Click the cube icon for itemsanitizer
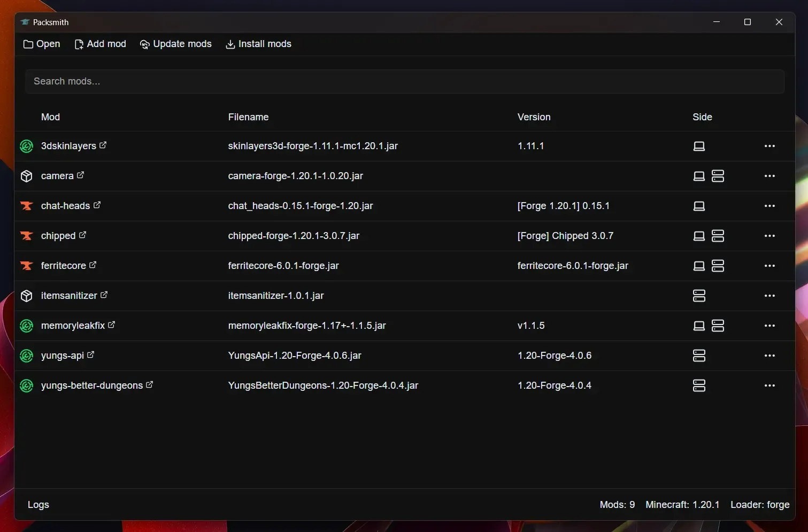The width and height of the screenshot is (808, 532). coord(27,296)
